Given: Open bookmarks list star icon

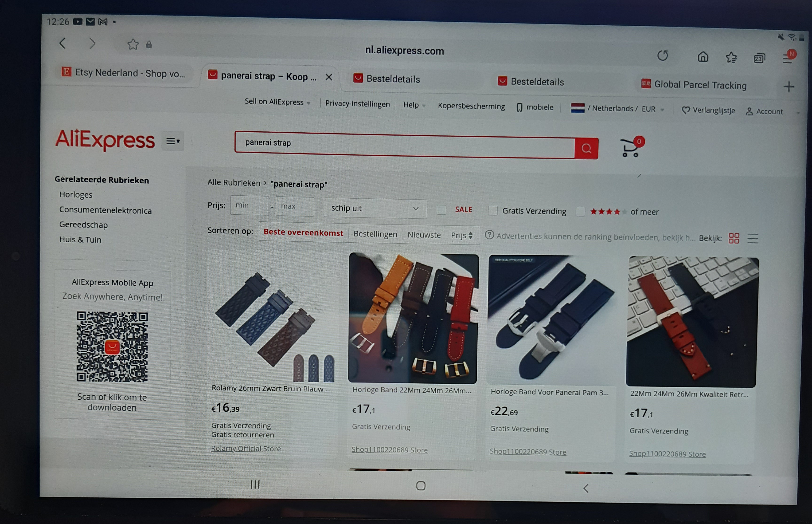Looking at the screenshot, I should coord(731,58).
